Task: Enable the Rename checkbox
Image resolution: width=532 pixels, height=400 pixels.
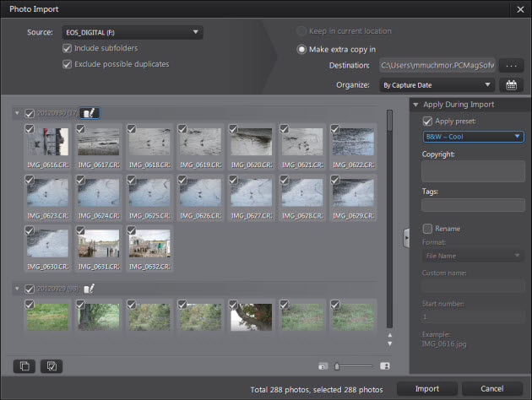Action: coord(427,228)
